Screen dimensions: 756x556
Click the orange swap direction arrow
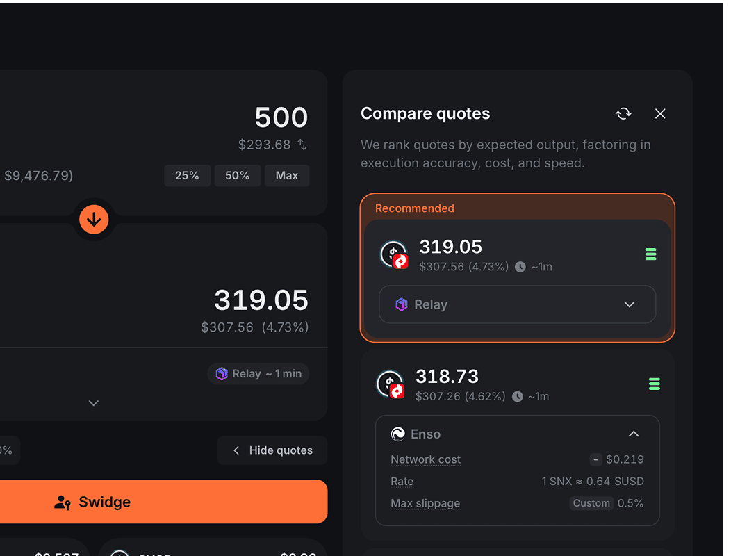pyautogui.click(x=94, y=220)
